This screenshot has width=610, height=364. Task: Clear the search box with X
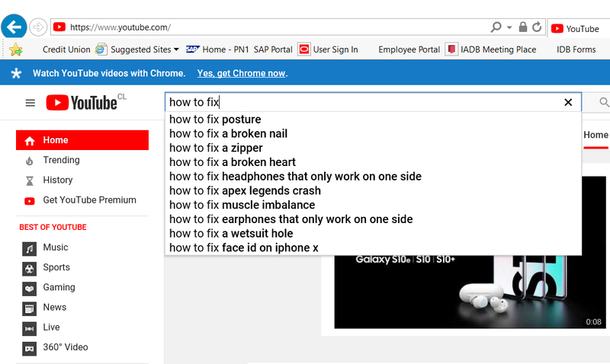tap(567, 102)
